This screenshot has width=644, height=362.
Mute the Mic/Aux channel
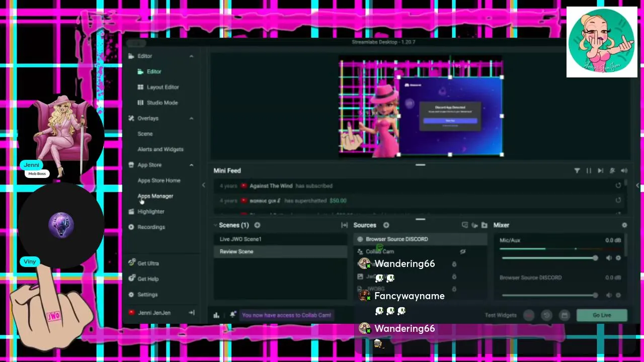608,258
